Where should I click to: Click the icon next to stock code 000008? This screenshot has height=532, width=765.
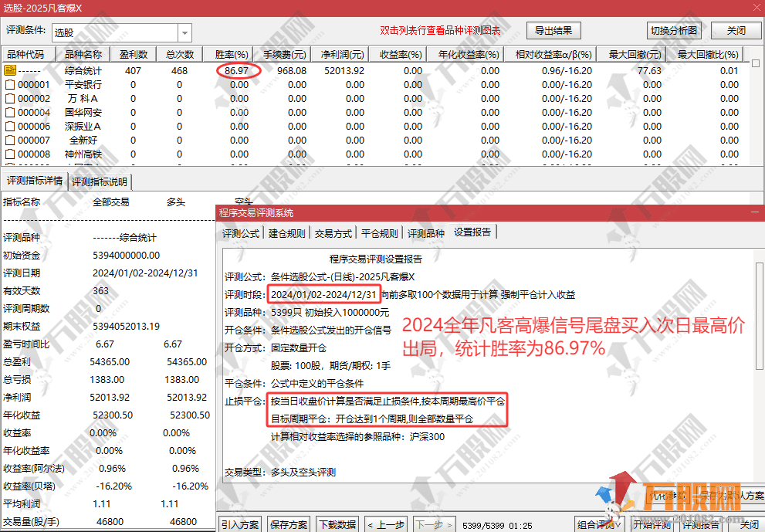[x=10, y=154]
